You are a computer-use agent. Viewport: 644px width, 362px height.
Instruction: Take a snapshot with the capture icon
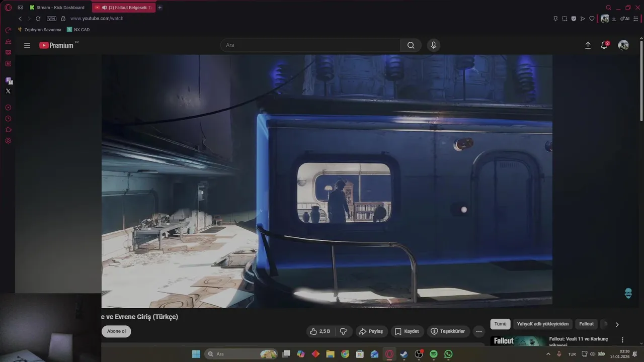point(565,19)
